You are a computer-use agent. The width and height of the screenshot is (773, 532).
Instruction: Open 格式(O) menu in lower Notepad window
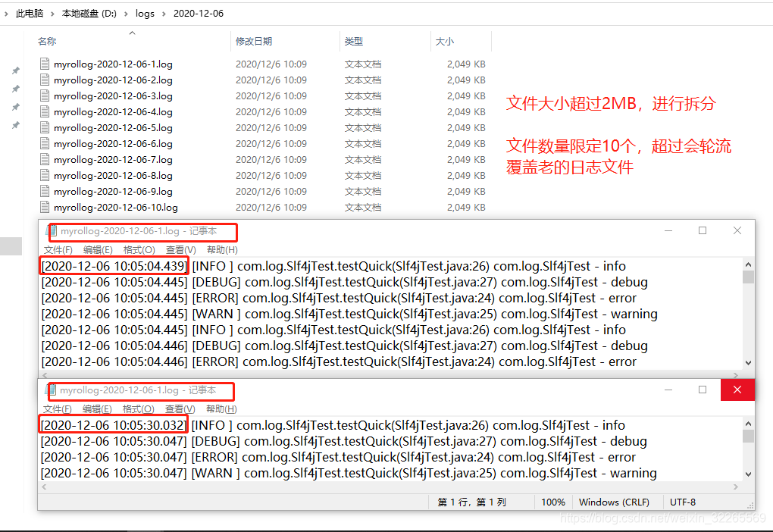139,409
